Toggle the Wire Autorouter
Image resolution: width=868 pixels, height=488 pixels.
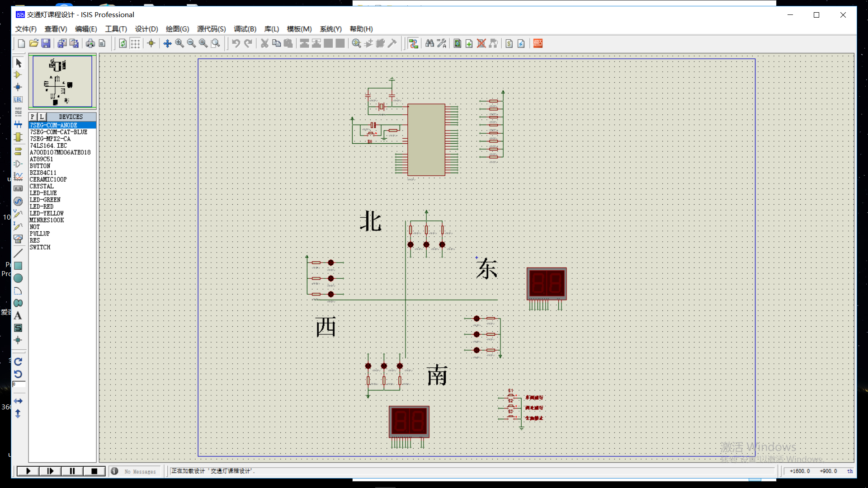[x=413, y=43]
